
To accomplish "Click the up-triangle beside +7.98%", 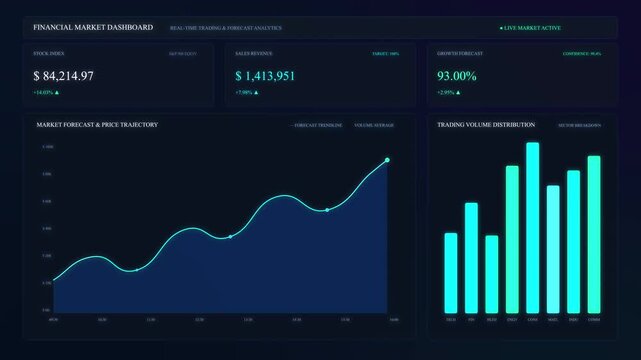I will pos(256,93).
